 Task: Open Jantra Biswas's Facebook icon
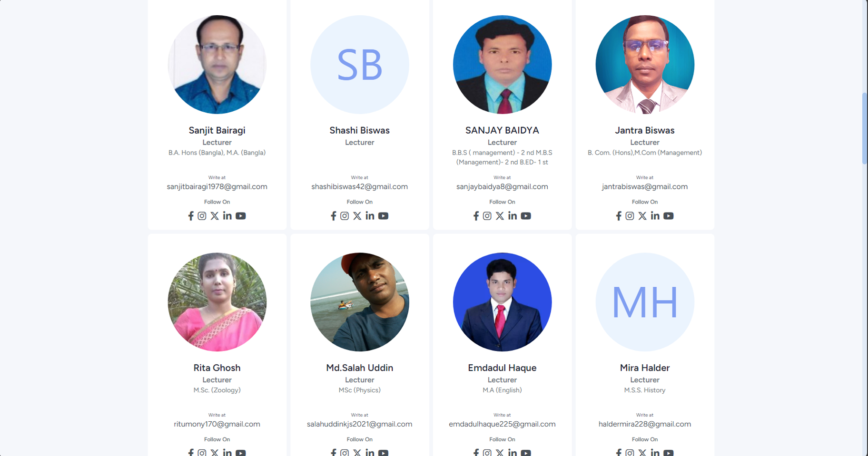[619, 216]
